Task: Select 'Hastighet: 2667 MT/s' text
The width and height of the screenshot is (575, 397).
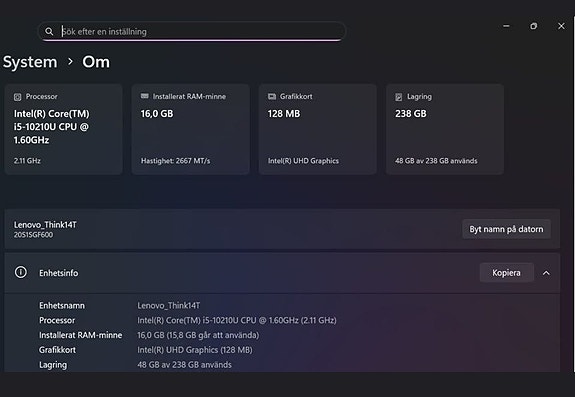Action: (x=176, y=161)
